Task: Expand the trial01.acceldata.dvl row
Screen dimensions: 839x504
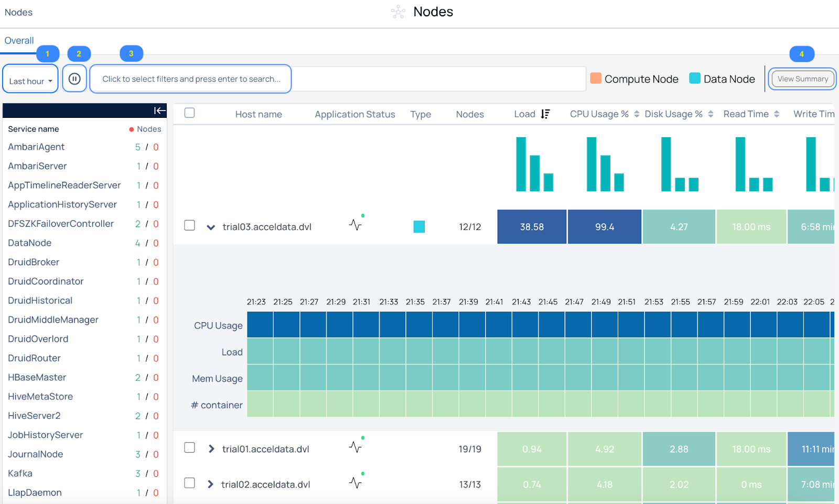Action: tap(211, 449)
